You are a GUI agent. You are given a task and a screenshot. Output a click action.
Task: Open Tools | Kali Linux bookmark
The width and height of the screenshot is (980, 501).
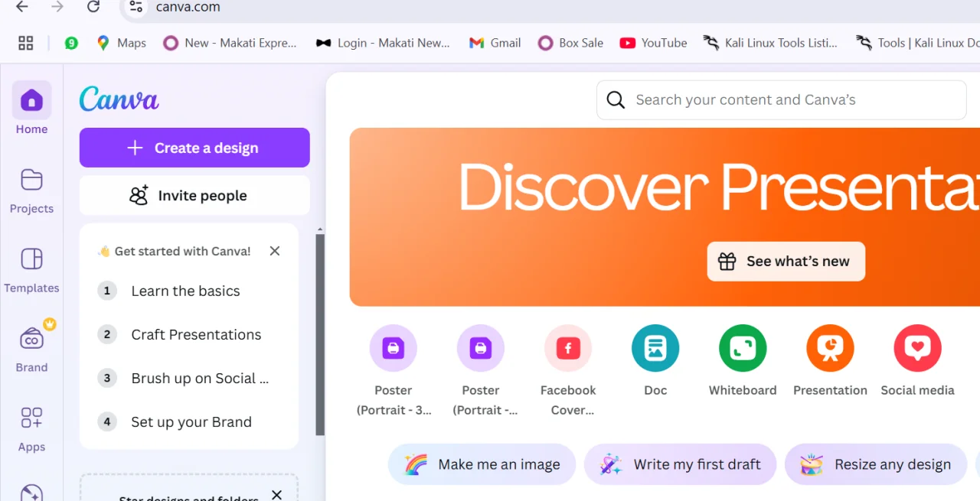[918, 43]
